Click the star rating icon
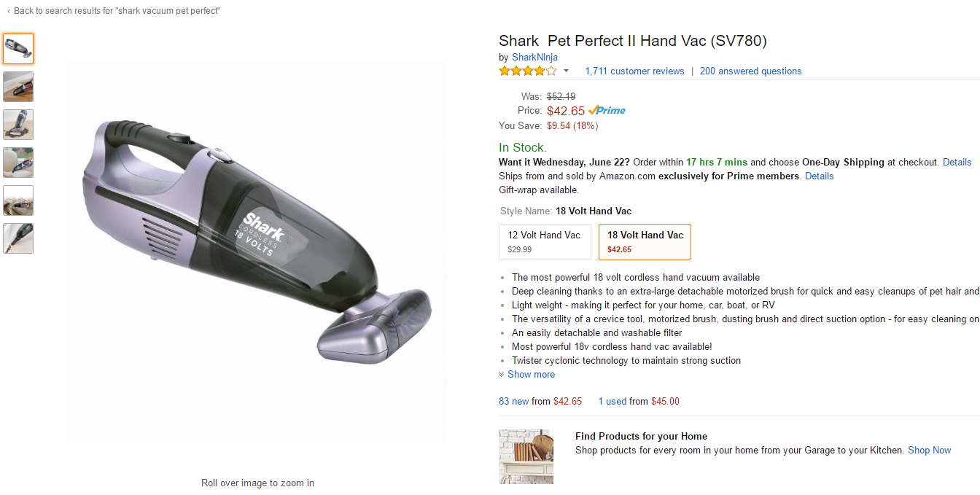The width and height of the screenshot is (980, 495). click(527, 71)
